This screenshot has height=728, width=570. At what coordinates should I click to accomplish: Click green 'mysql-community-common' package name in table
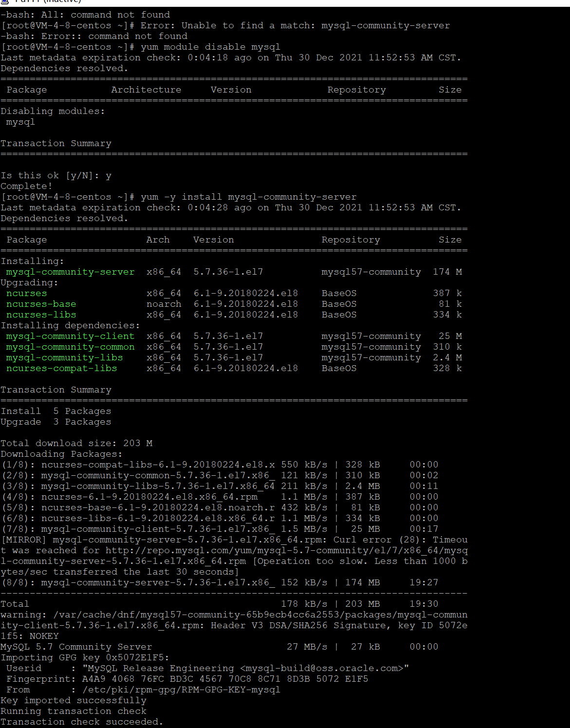[x=70, y=347]
